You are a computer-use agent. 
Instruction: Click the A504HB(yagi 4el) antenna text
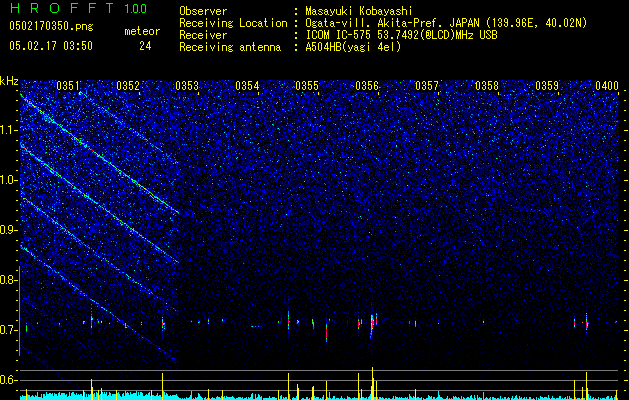353,47
